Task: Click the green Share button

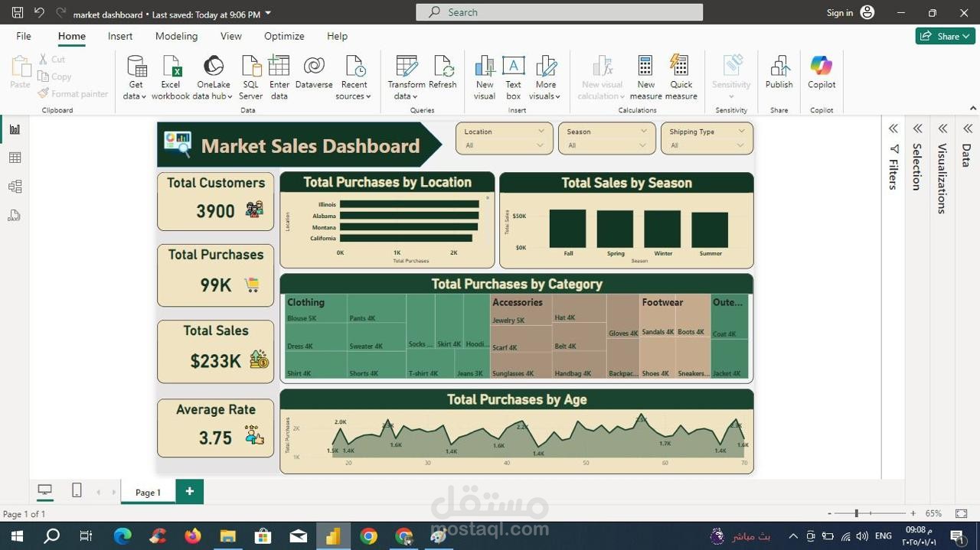Action: pos(945,36)
